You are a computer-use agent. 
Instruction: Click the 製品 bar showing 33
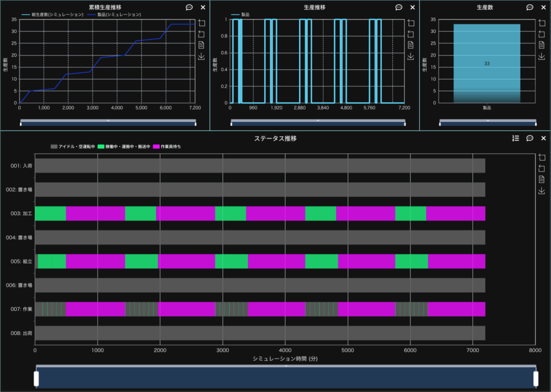point(486,63)
